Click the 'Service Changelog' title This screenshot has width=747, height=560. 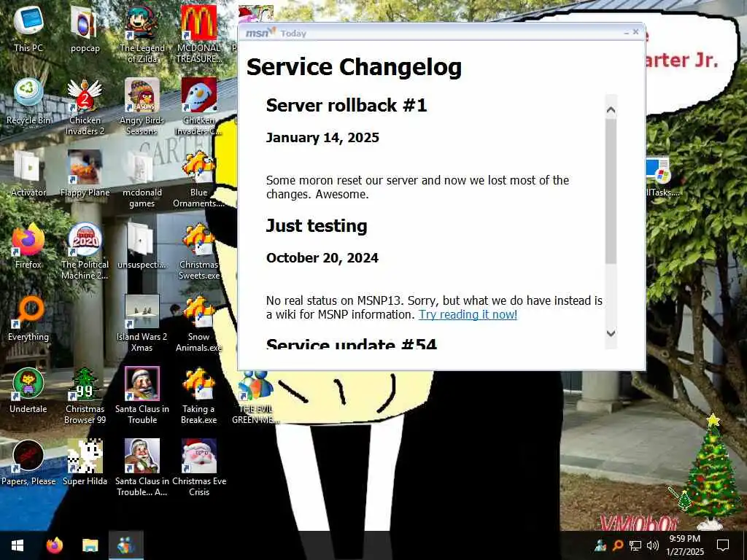354,66
